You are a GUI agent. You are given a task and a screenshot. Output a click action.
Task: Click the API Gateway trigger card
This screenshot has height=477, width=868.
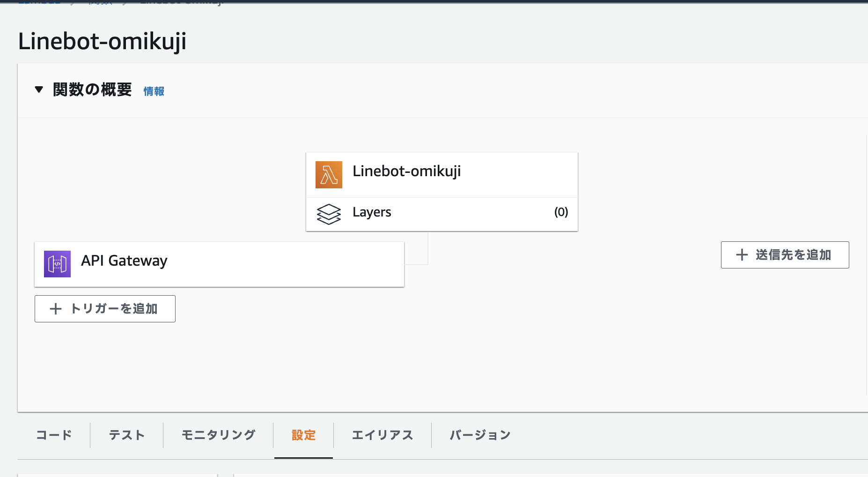(x=219, y=264)
